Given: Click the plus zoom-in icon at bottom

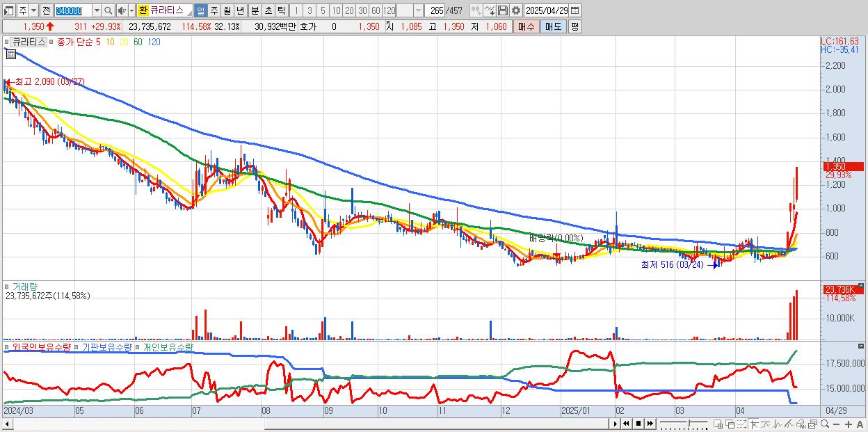Looking at the screenshot, I should click(x=849, y=424).
